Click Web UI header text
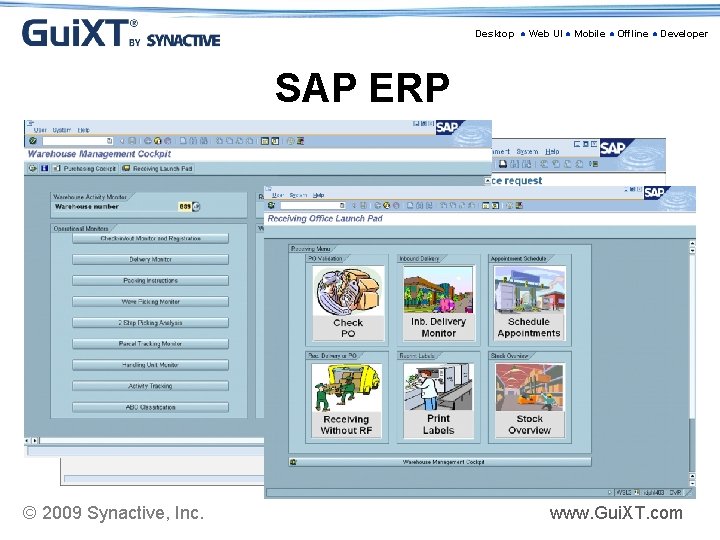 545,34
